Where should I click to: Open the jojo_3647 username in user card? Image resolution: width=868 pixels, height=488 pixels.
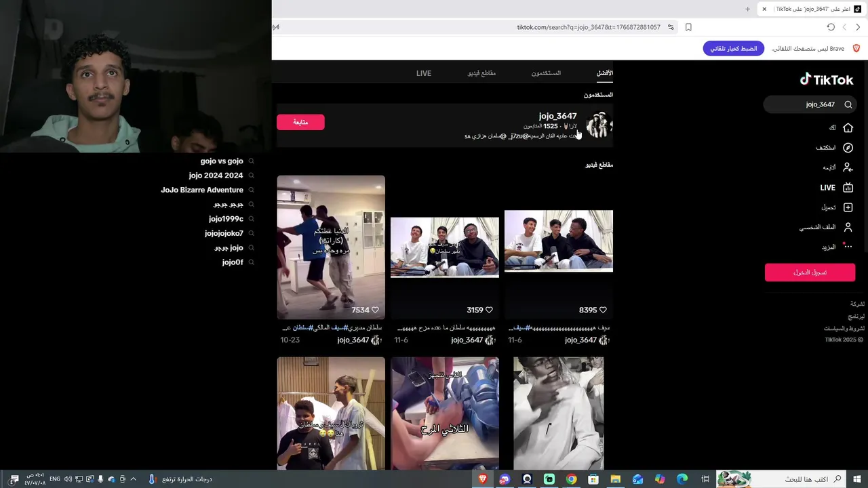coord(557,116)
